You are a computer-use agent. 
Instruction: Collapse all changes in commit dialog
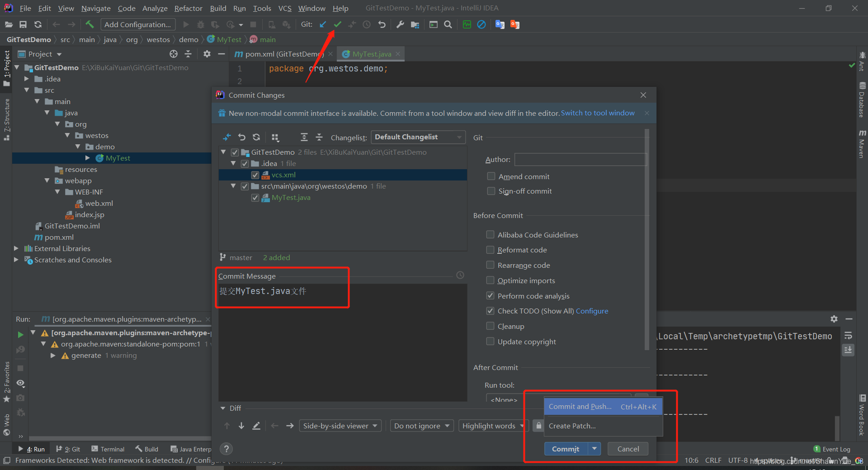point(319,137)
